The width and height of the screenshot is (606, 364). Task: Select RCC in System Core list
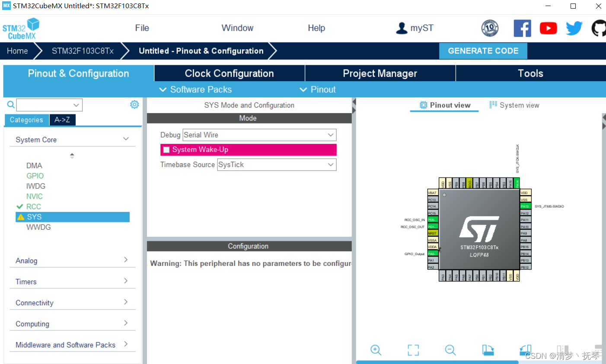(34, 206)
